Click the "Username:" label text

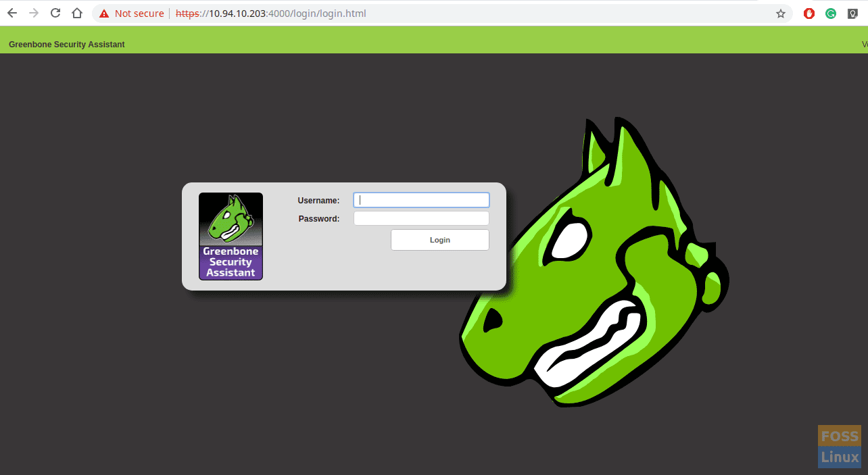[x=318, y=201]
